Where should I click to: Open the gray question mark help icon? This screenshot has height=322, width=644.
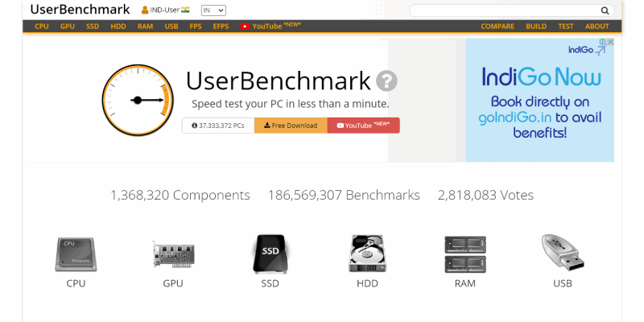386,81
